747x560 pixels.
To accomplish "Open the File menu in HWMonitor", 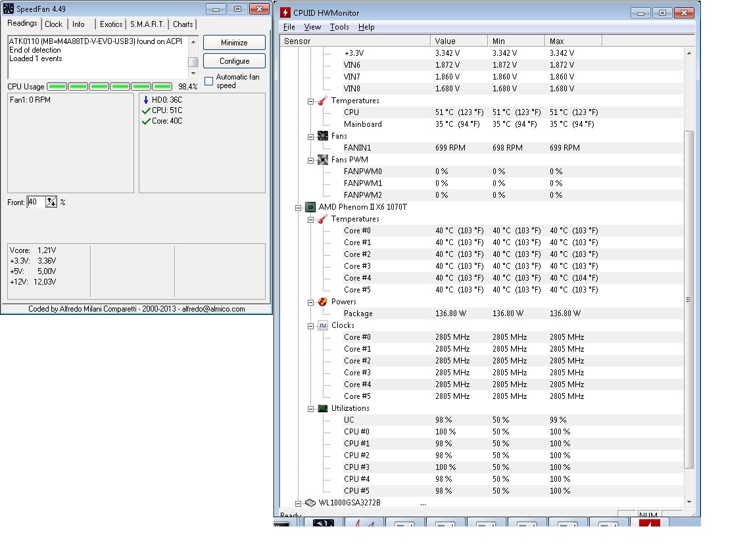I will (x=289, y=27).
